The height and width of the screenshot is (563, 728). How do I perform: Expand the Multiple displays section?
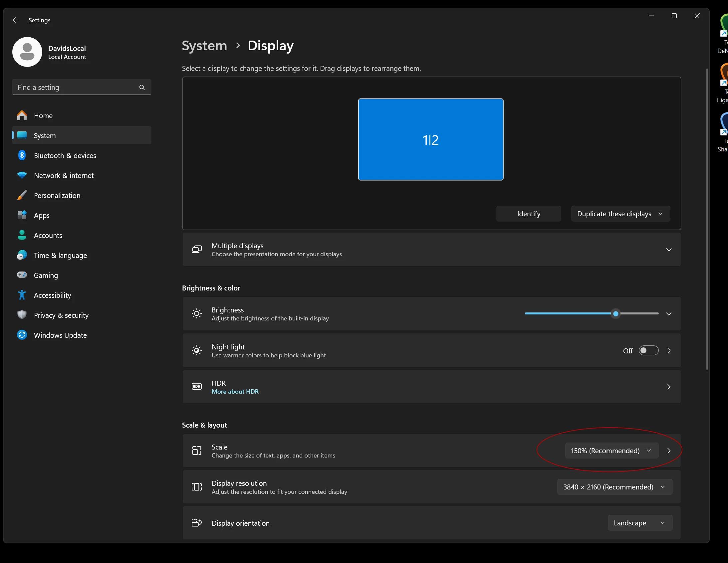click(668, 250)
